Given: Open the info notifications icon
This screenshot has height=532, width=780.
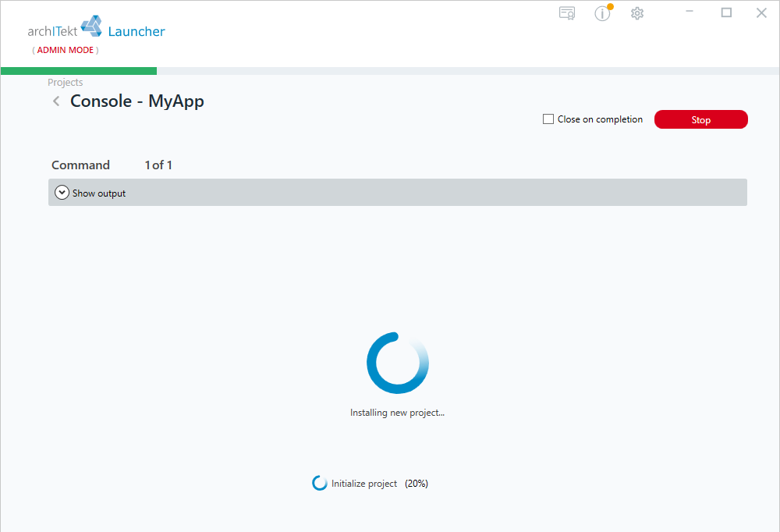Looking at the screenshot, I should [x=603, y=13].
